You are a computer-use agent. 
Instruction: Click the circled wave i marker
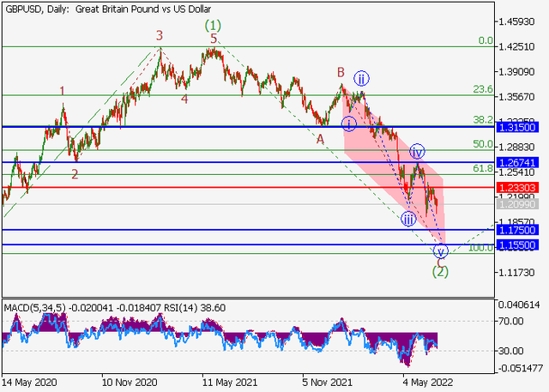(x=349, y=124)
